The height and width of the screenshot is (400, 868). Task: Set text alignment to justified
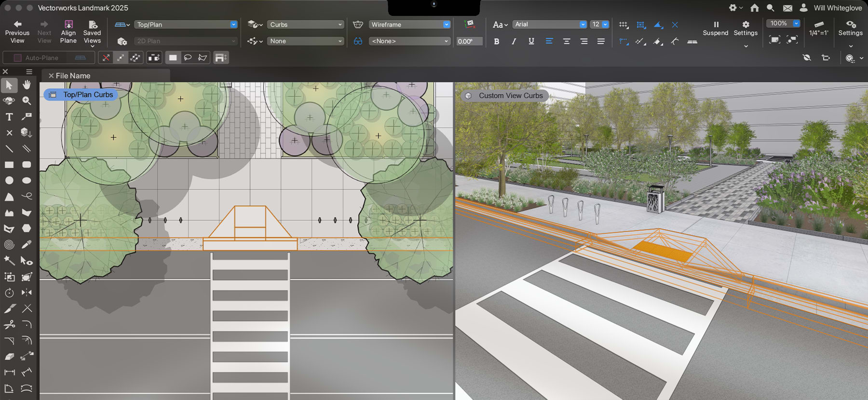(601, 41)
